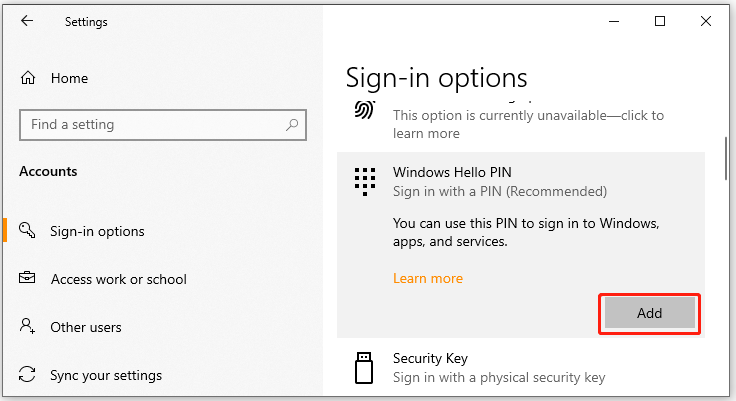Click the Other users person icon

[x=27, y=327]
